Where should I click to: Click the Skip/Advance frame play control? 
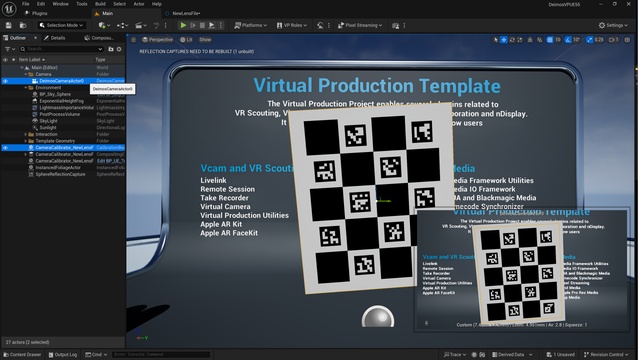coord(193,25)
